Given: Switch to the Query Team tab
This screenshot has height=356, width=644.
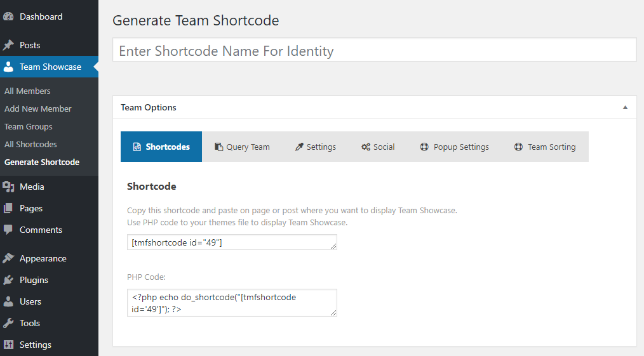Looking at the screenshot, I should (x=242, y=147).
